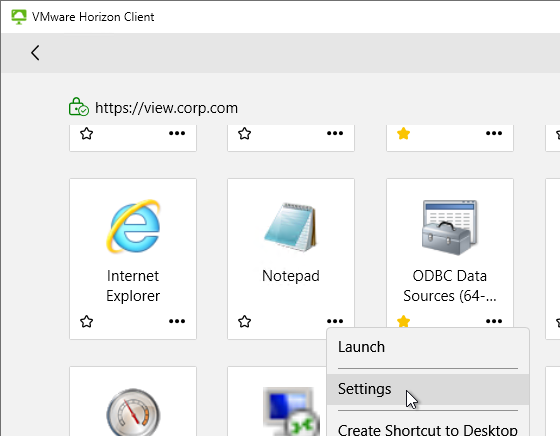
Task: Click the remote desktop monitor app icon
Action: tap(291, 411)
